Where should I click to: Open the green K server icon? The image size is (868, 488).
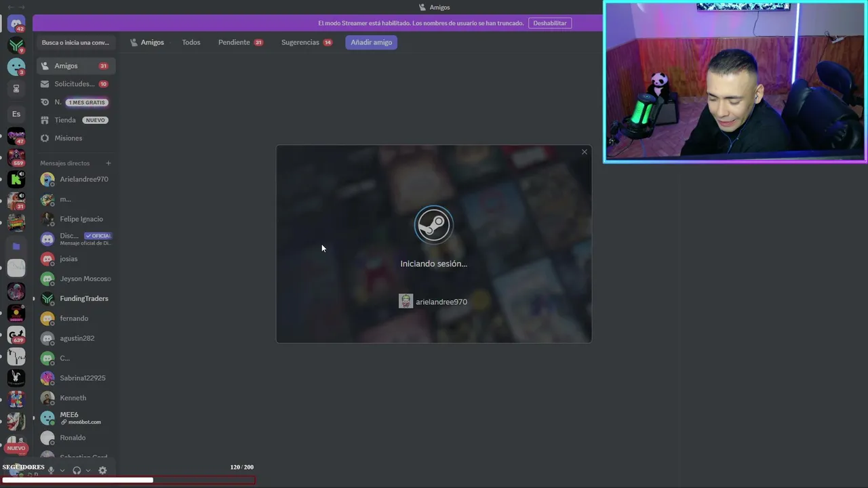tap(16, 180)
